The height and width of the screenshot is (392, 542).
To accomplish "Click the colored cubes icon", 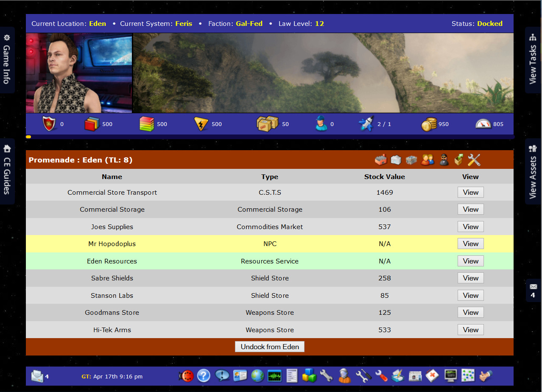I will (x=309, y=375).
